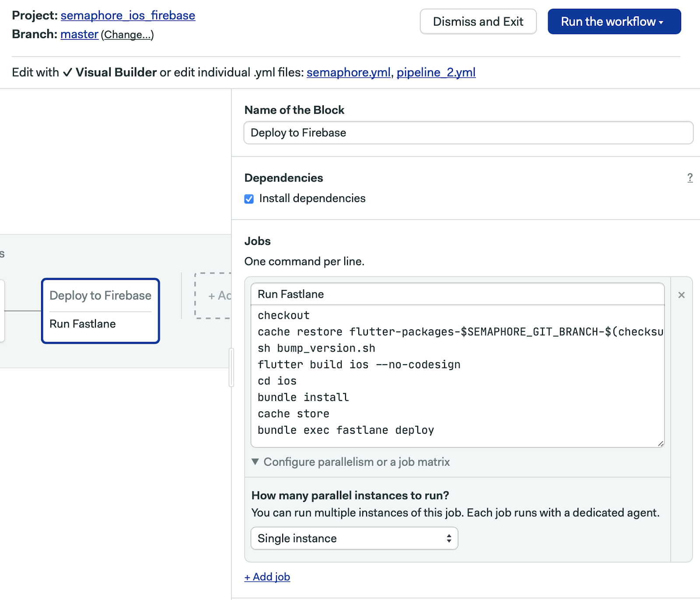The height and width of the screenshot is (600, 700).
Task: Collapse Configure parallelism or a job matrix
Action: click(x=351, y=462)
